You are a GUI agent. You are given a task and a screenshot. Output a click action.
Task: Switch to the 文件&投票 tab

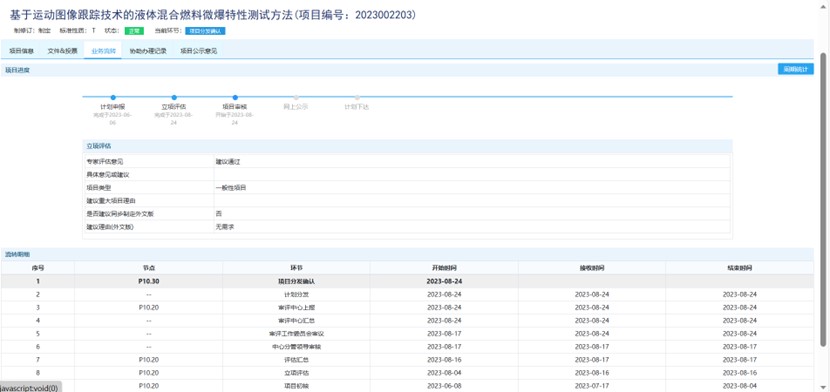tap(62, 51)
